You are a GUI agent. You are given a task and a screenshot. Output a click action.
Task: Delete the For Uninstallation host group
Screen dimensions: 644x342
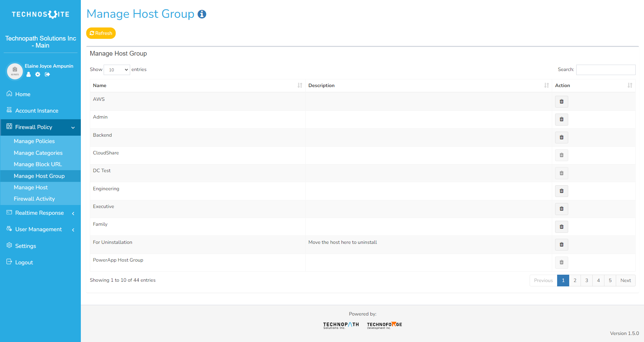tap(561, 245)
